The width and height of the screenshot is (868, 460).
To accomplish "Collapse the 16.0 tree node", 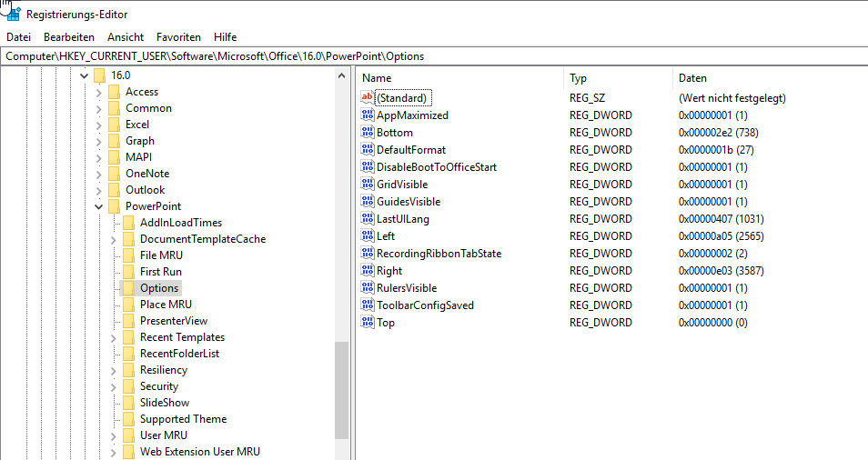I will (84, 75).
